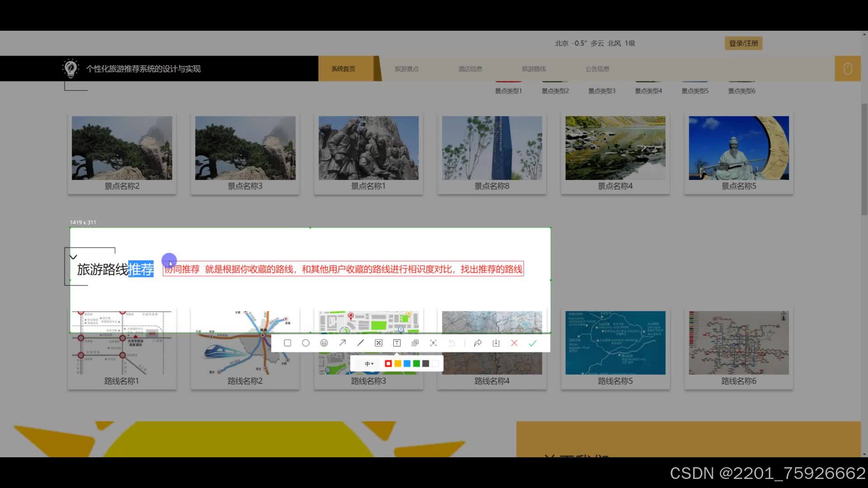The image size is (868, 488).
Task: Confirm screenshot with the green checkmark
Action: 533,343
